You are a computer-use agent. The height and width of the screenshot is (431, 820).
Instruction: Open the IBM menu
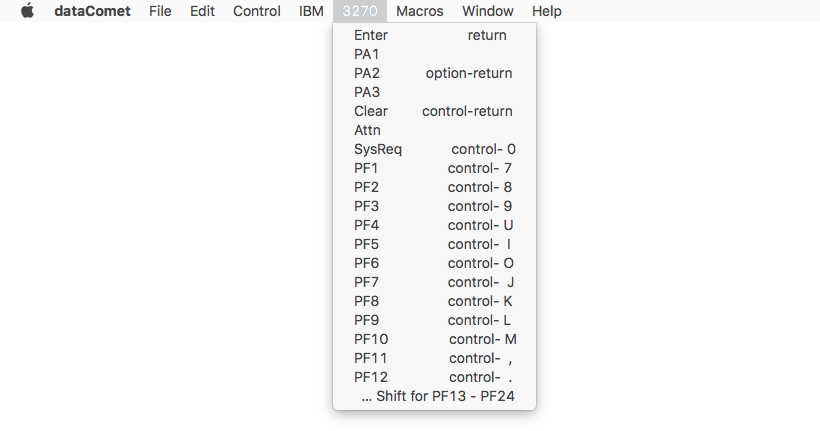311,11
